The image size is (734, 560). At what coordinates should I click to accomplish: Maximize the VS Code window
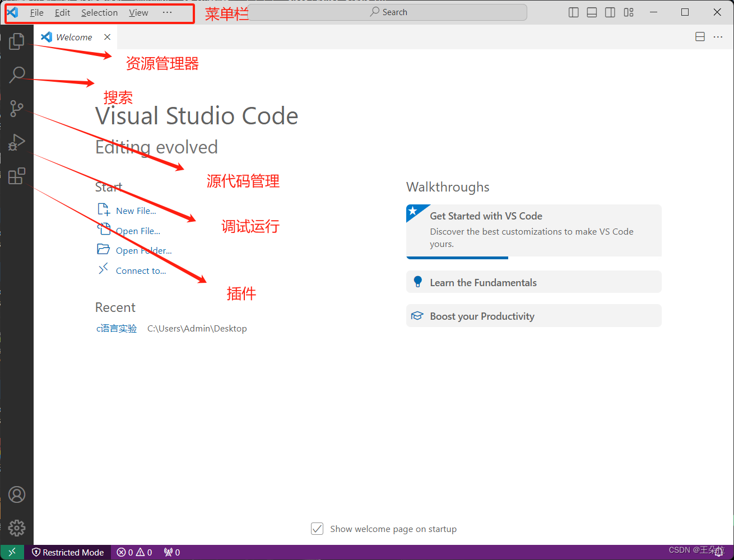(685, 12)
